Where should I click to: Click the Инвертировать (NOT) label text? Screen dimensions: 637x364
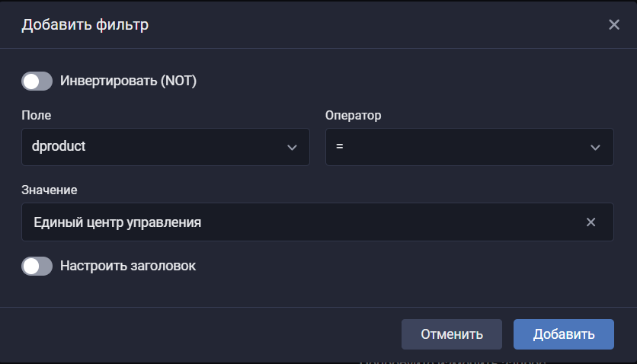coord(128,81)
